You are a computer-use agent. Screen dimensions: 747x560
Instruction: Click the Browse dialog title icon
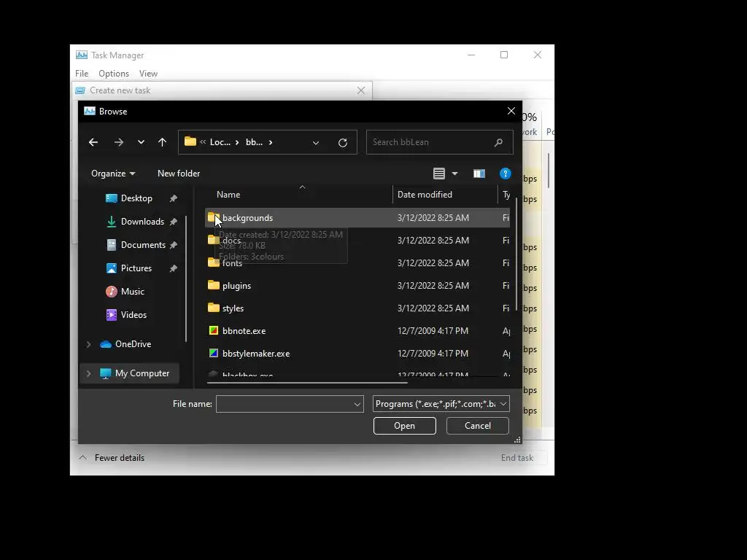point(90,111)
